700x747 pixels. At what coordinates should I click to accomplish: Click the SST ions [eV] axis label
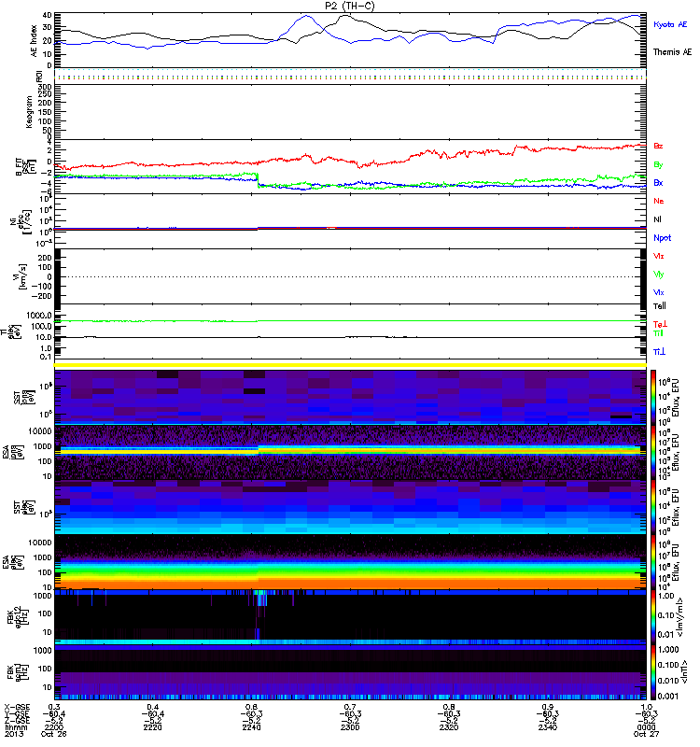coord(24,396)
